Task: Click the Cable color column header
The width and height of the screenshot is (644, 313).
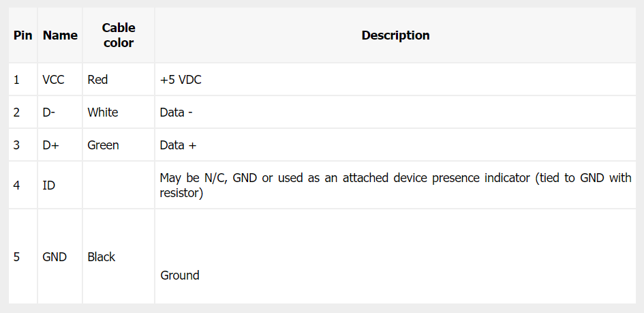Action: click(x=119, y=35)
